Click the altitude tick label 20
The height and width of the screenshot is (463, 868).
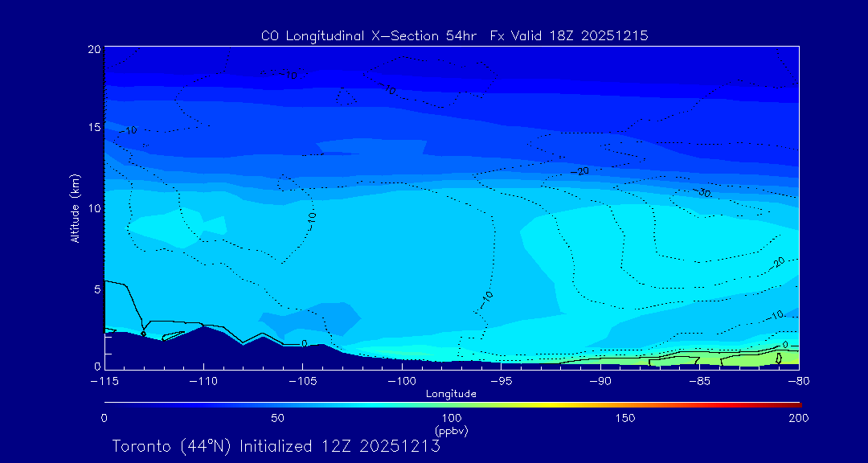[94, 49]
